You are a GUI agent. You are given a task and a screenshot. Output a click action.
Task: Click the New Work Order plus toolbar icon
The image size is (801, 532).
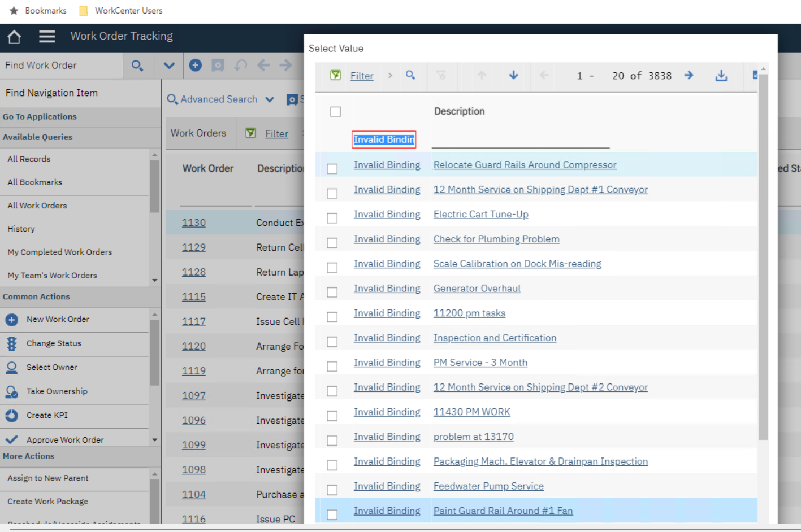(196, 66)
